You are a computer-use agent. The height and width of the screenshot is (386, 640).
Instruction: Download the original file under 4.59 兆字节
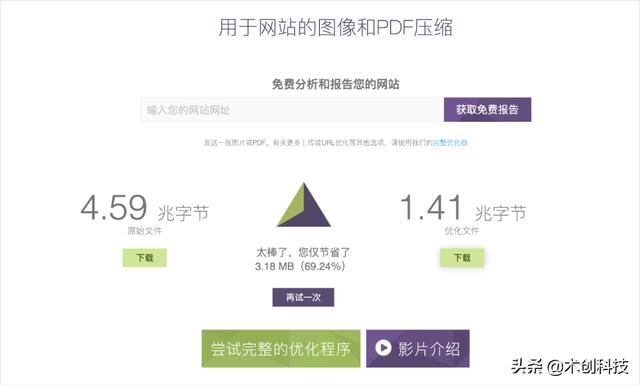pos(144,257)
